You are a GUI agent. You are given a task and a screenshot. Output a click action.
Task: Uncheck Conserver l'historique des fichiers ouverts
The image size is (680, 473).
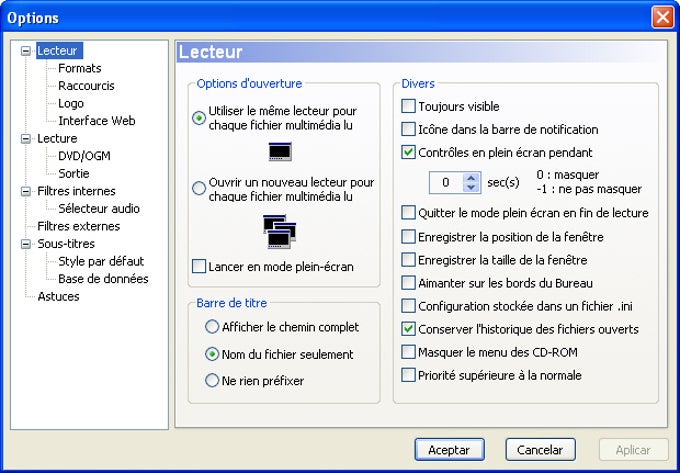[408, 329]
